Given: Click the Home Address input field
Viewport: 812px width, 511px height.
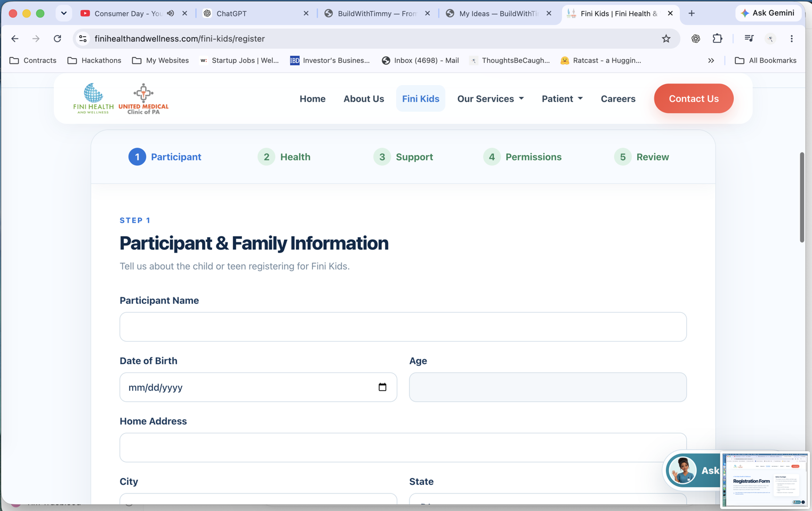Looking at the screenshot, I should [403, 448].
